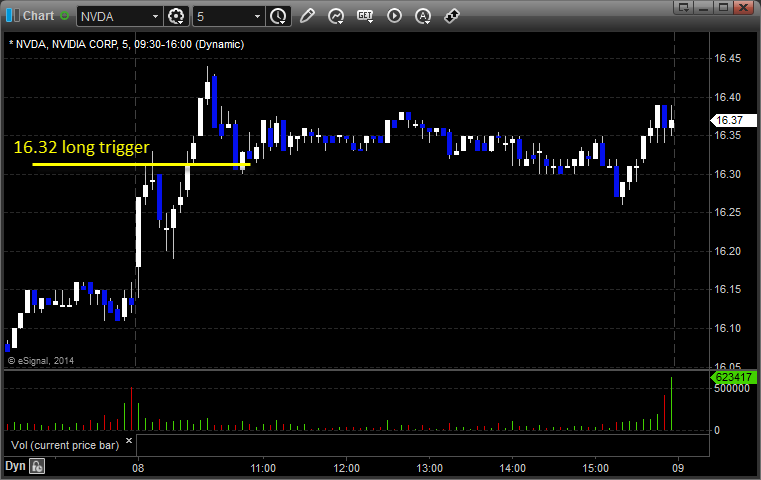
Task: Click the 16.20 price scale label
Action: tap(728, 251)
